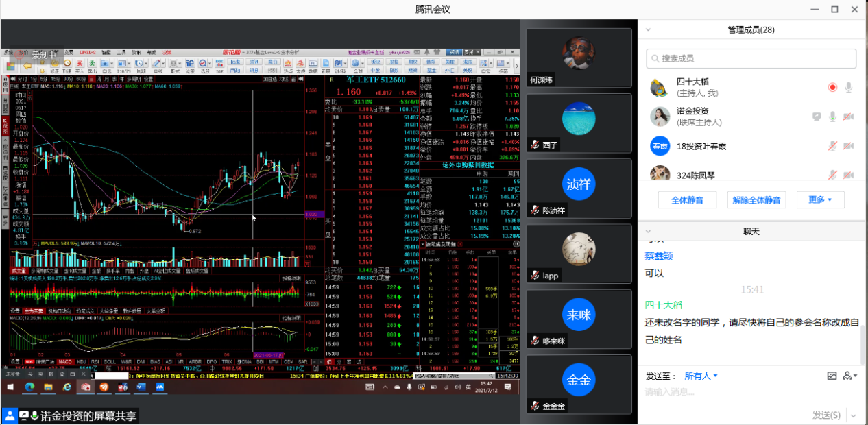Click the 买入 icon in the trading toolbar

pyautogui.click(x=79, y=65)
